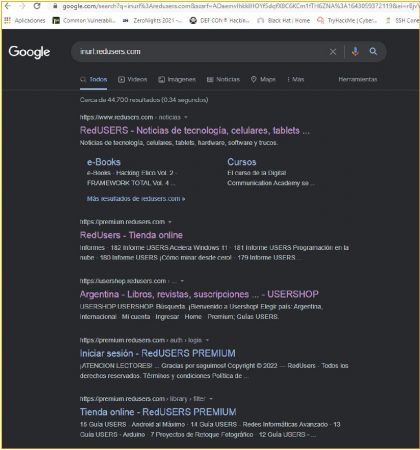This screenshot has height=450, width=420.
Task: Switch to the Imágenes tab
Action: [x=177, y=79]
